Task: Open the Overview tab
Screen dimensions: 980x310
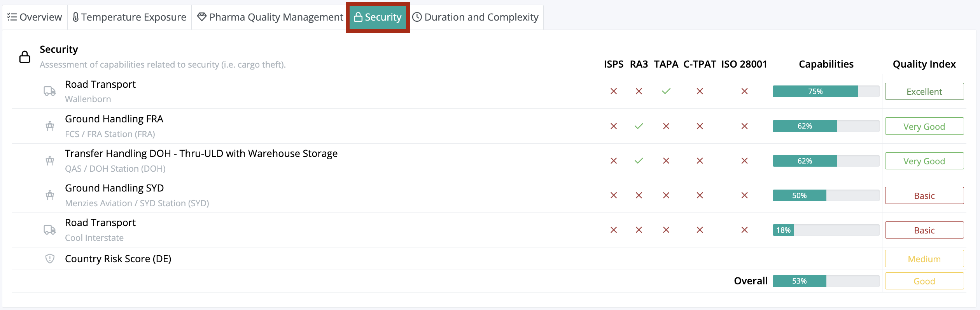Action: 35,17
